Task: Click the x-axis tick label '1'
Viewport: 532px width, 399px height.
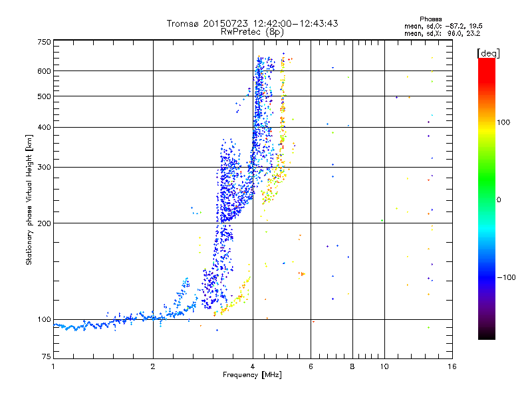Action: coord(53,366)
